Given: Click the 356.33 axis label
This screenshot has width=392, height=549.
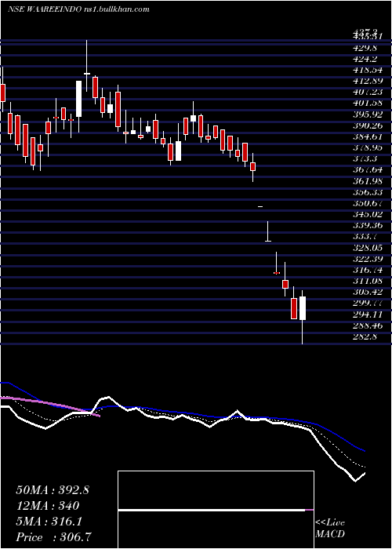Looking at the screenshot, I should (x=369, y=192).
